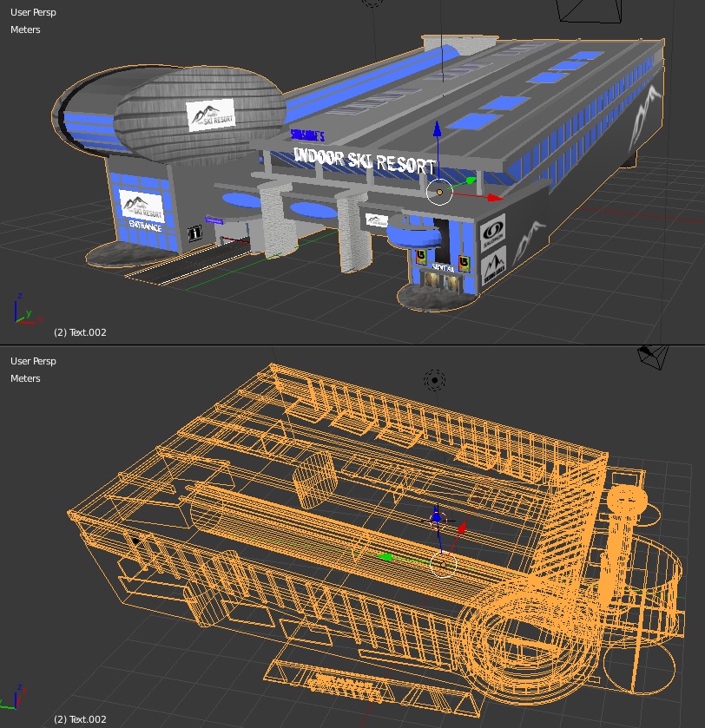Click the white manipulator circle in the wireframe viewport
This screenshot has height=728, width=705.
click(x=443, y=566)
